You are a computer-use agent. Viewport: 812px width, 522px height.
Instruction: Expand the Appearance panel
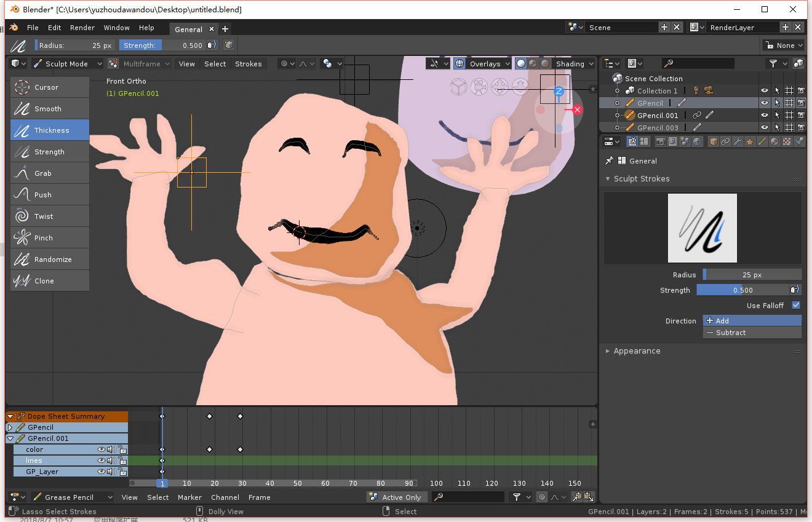(x=637, y=351)
